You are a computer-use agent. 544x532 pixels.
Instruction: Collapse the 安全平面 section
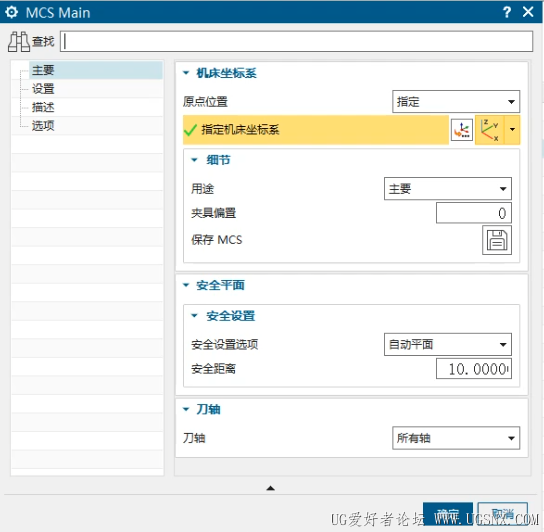186,285
